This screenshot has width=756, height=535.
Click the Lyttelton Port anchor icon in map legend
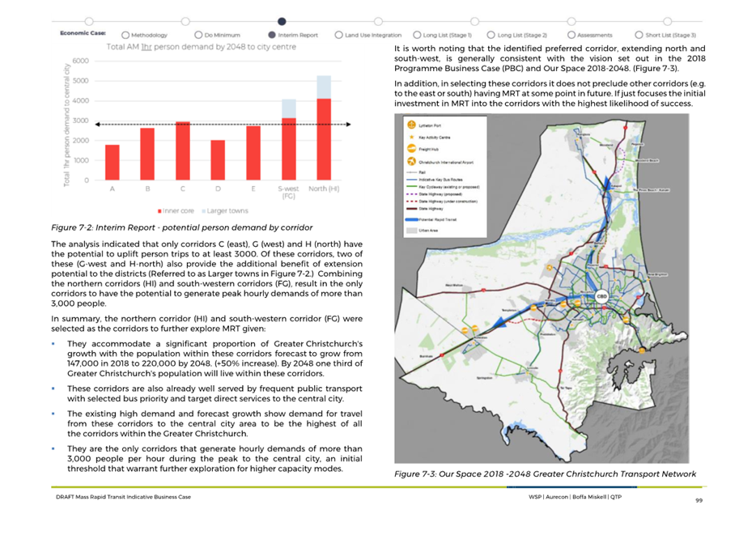click(x=411, y=125)
